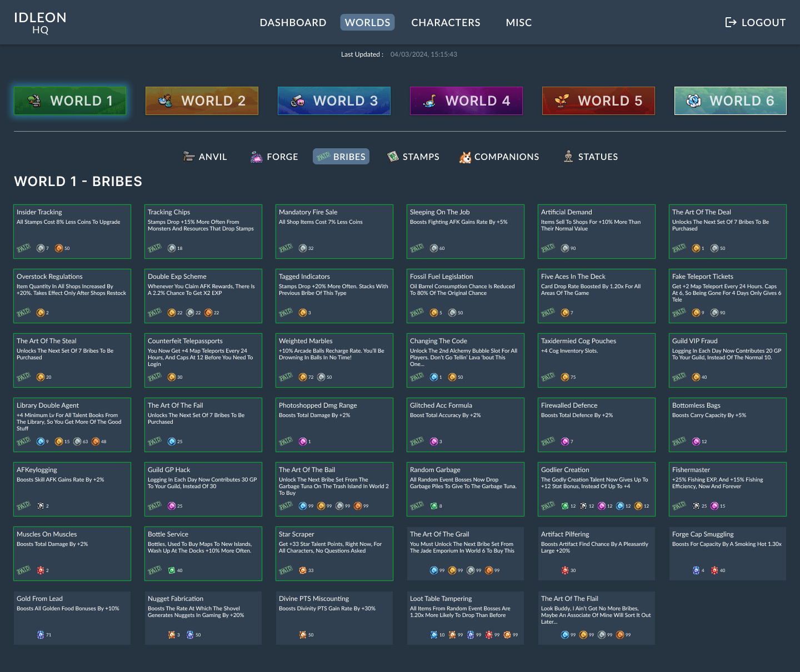Click the logout arrow icon
Screen dimensions: 800x672
click(731, 22)
